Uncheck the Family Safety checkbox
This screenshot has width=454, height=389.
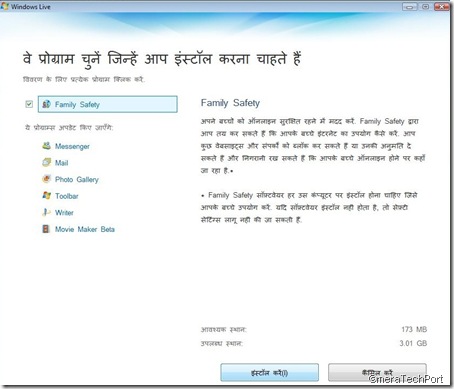(29, 104)
